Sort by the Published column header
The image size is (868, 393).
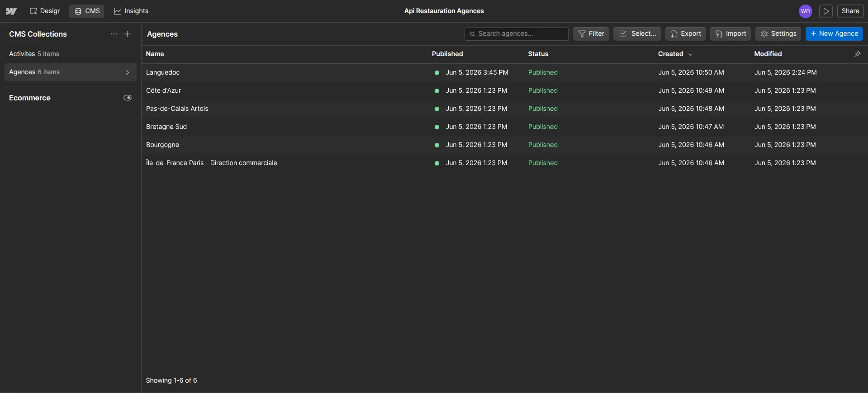pos(447,54)
